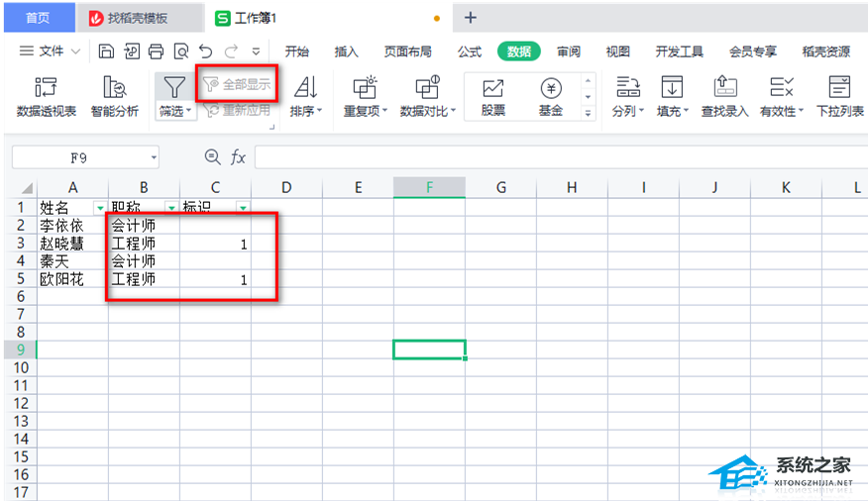
Task: Click the plus icon to add new tab
Action: [x=471, y=18]
